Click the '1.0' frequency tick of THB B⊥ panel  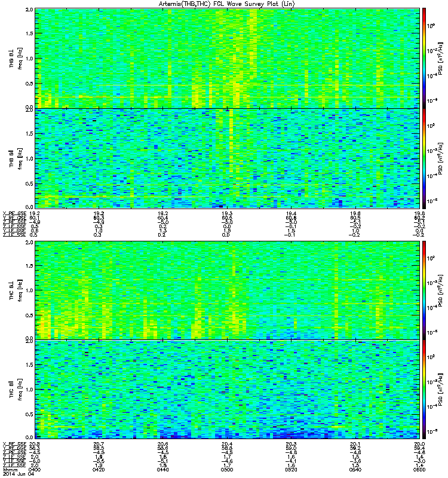(29, 59)
